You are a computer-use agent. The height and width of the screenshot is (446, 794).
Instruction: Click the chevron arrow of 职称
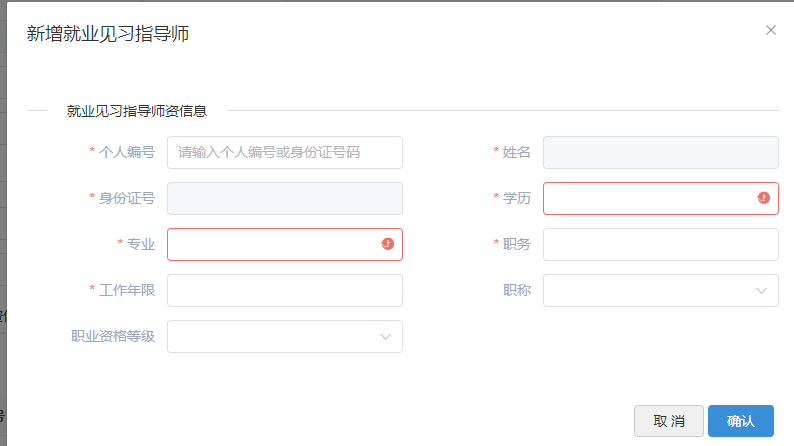(x=762, y=291)
